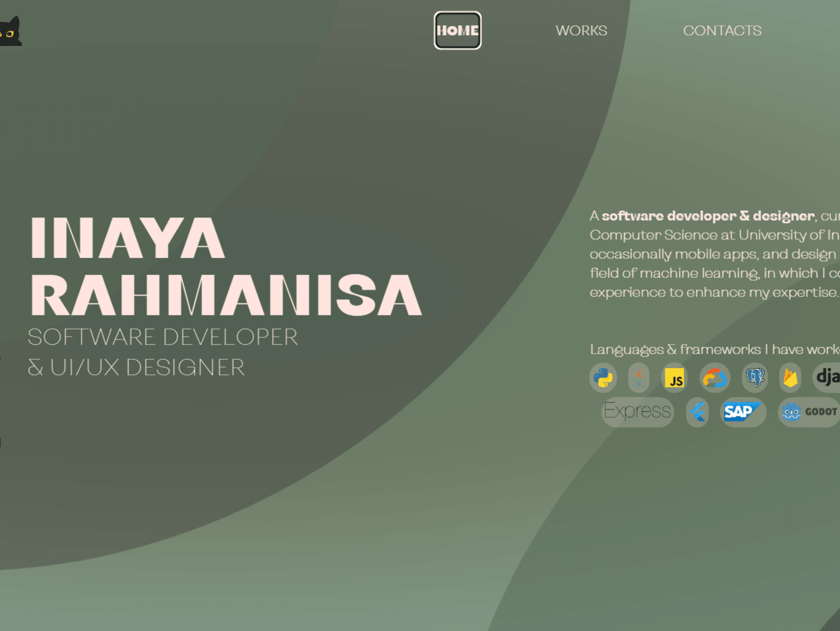Click the SAP logo badge

[x=743, y=412]
